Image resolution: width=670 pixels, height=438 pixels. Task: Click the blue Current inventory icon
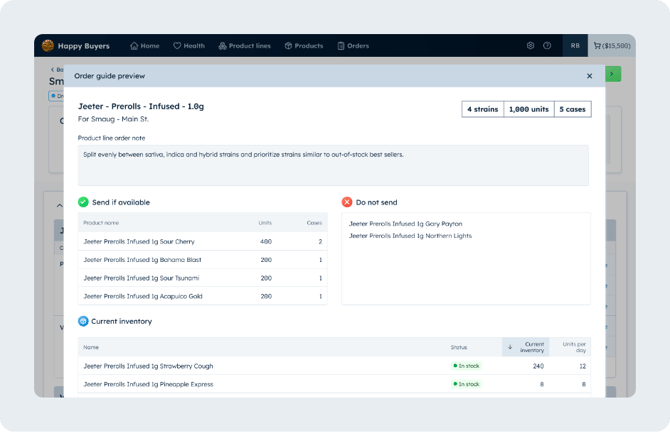pos(83,321)
